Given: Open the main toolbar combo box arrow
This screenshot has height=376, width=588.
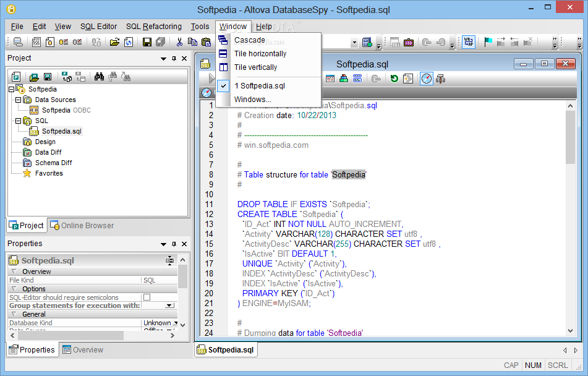Looking at the screenshot, I should coord(354,43).
